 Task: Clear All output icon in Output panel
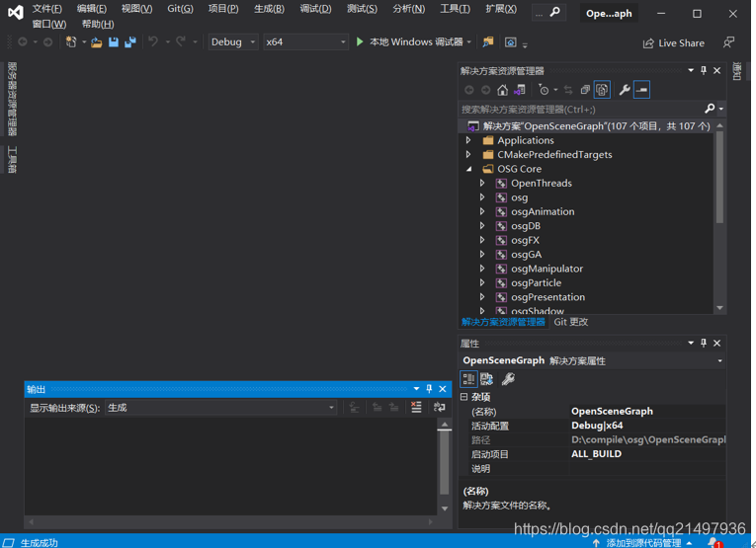(416, 408)
